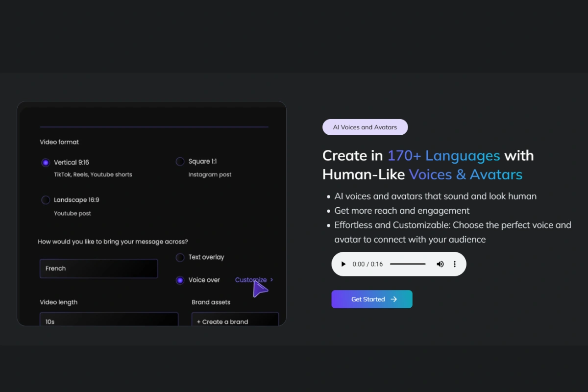Click the "Voices & Avatars" headline text
This screenshot has height=392, width=588.
pyautogui.click(x=466, y=174)
